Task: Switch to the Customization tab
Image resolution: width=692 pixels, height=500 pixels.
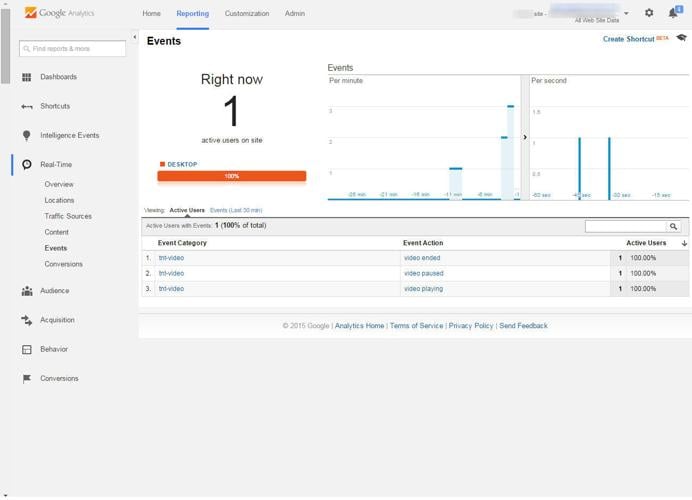Action: point(247,14)
